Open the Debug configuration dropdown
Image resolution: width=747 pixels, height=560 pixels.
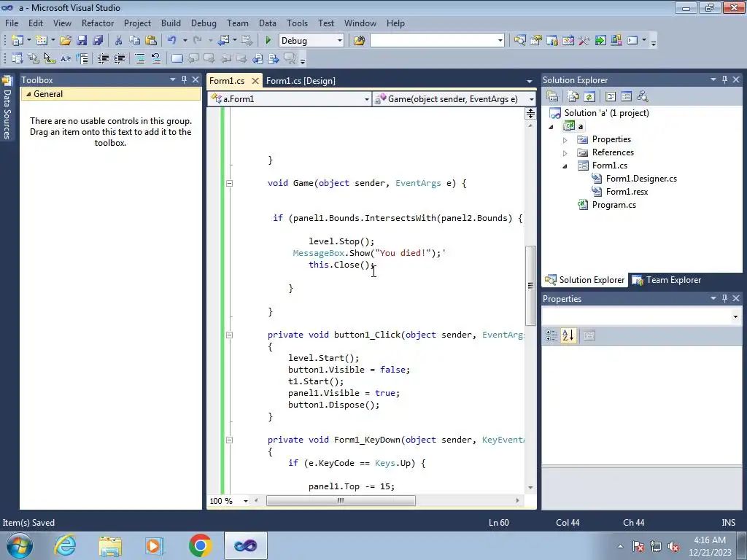point(340,41)
